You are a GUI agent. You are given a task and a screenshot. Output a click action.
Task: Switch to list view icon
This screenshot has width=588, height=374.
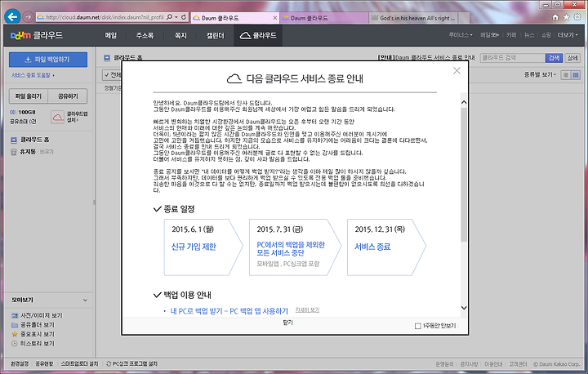tap(566, 75)
